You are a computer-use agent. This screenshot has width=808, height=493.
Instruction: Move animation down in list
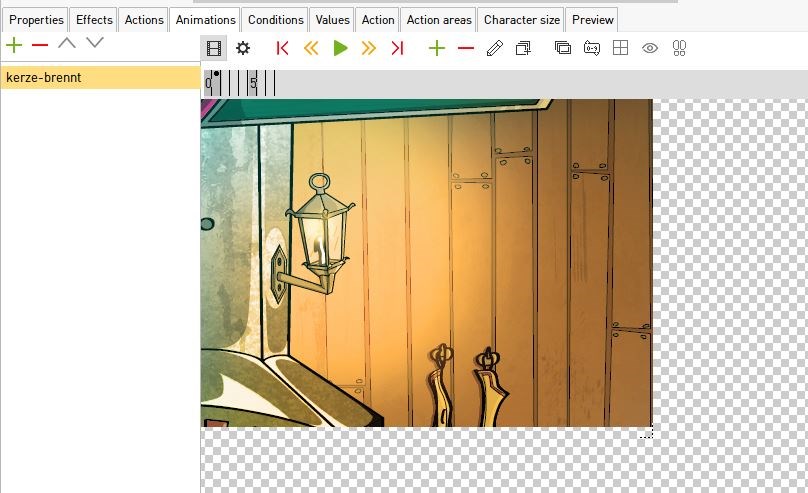coord(95,43)
